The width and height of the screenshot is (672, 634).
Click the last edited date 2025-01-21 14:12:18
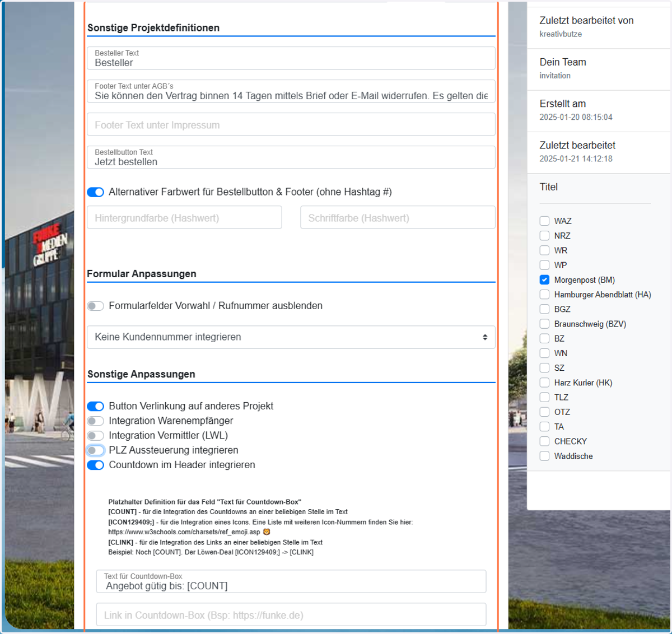click(x=576, y=159)
